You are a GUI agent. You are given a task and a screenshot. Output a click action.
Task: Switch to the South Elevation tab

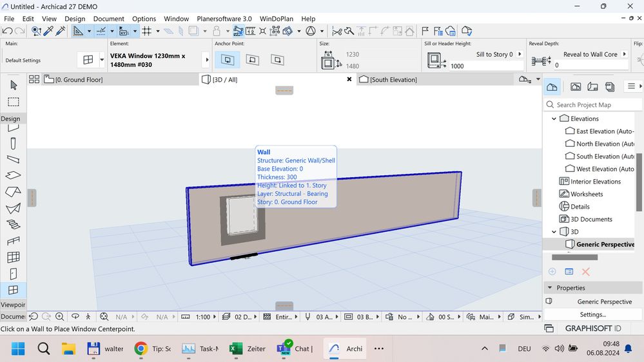click(x=393, y=79)
